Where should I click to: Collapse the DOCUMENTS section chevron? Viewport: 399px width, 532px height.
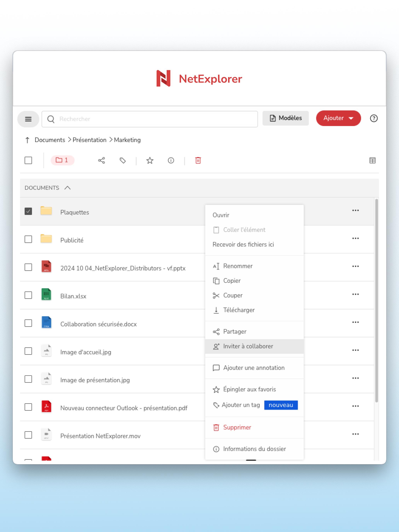[x=68, y=188]
